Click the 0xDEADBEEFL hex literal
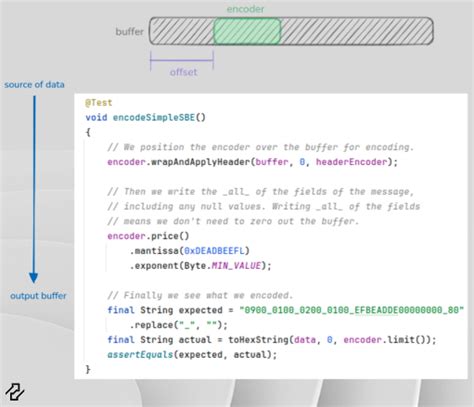 pos(214,251)
